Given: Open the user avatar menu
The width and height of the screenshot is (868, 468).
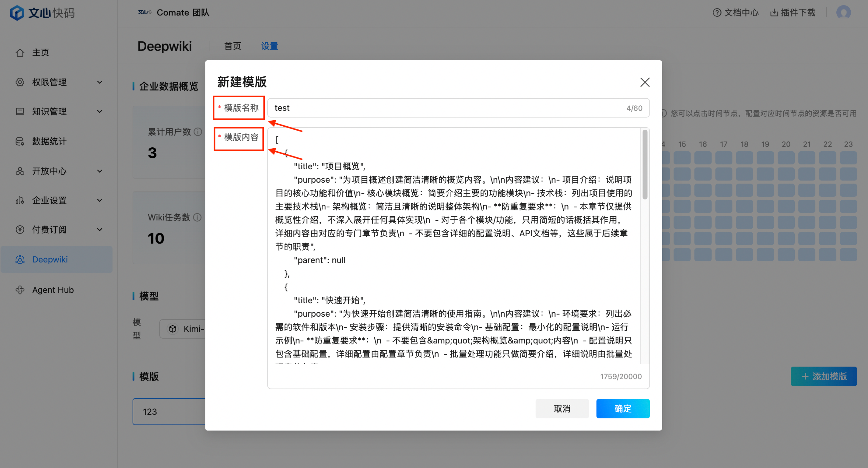Looking at the screenshot, I should [843, 12].
